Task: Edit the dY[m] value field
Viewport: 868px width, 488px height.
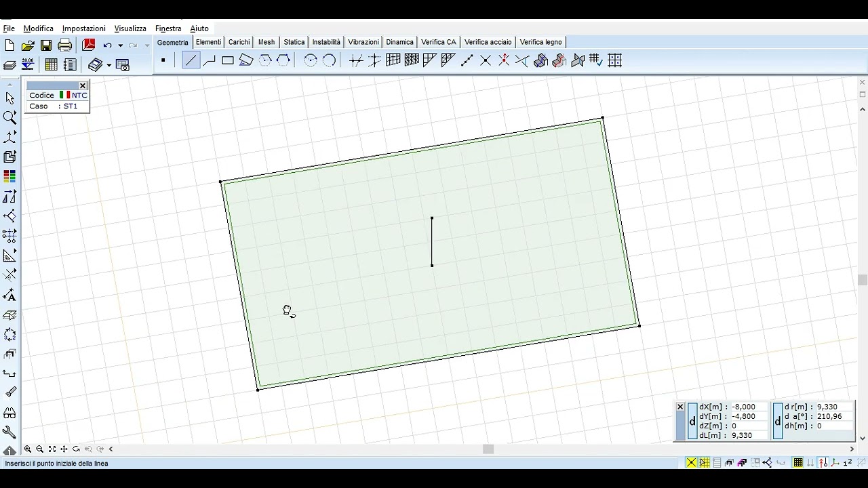Action: [x=750, y=416]
